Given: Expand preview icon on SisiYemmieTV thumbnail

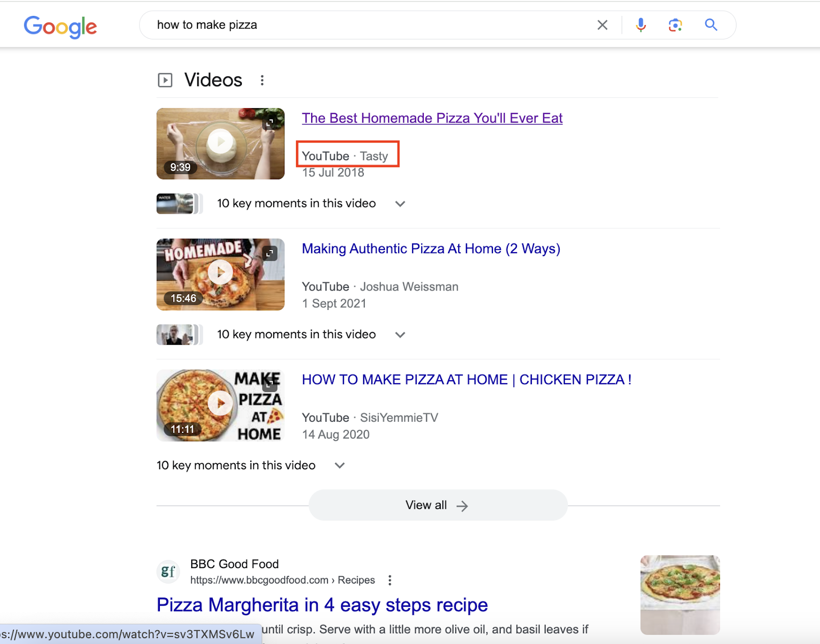Looking at the screenshot, I should (x=270, y=383).
